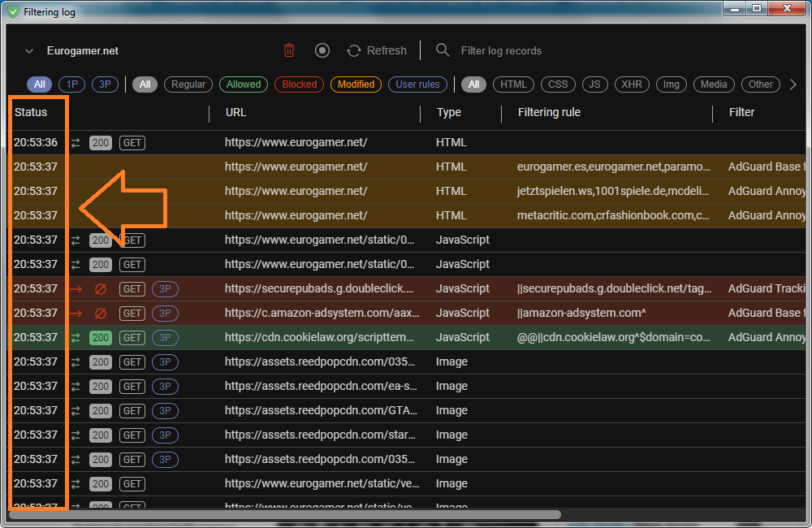Select the XHR type chip
812x528 pixels.
coord(632,84)
